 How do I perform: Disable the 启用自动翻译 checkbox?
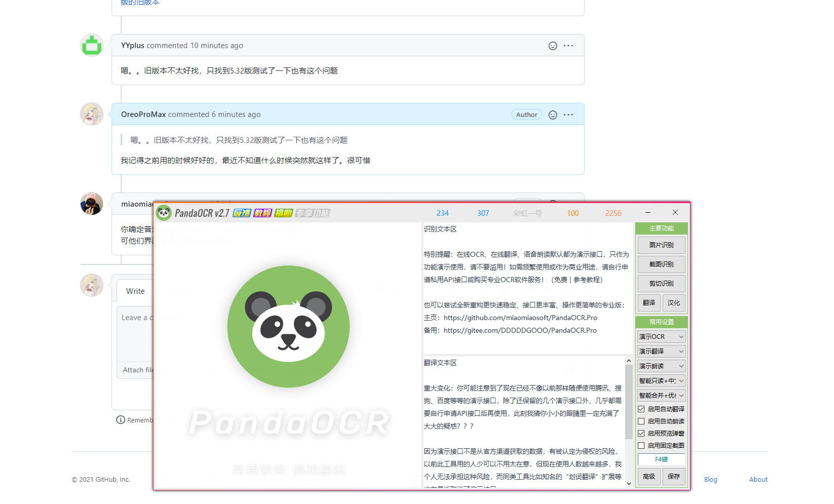click(641, 409)
